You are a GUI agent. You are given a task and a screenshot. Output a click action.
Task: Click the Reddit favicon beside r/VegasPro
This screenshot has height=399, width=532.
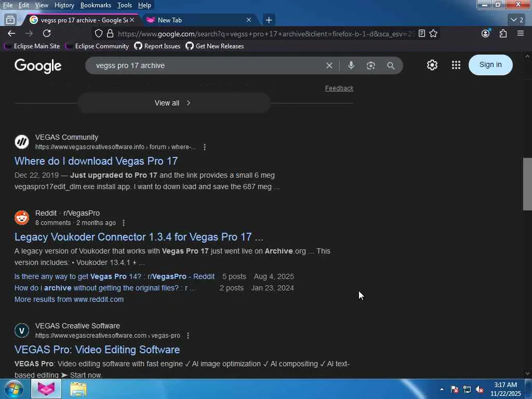coord(22,218)
